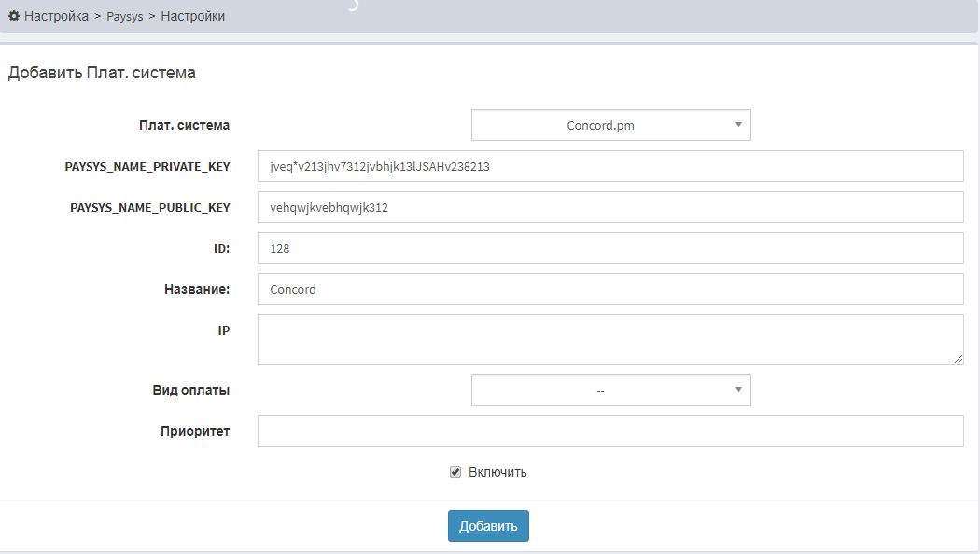This screenshot has height=554, width=980.
Task: Click the arrow on the Concord.pm dropdown
Action: tap(737, 125)
